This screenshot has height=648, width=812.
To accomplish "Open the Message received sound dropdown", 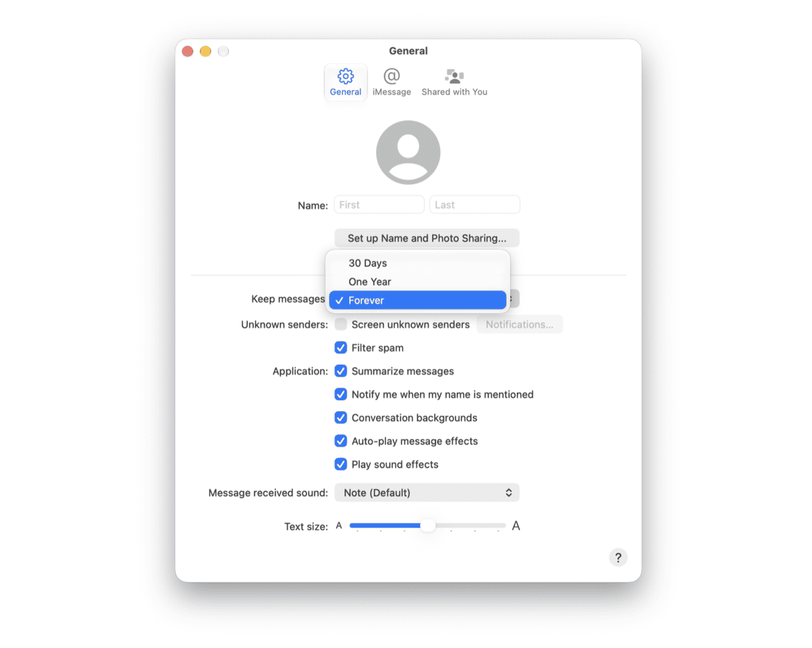I will pyautogui.click(x=427, y=493).
